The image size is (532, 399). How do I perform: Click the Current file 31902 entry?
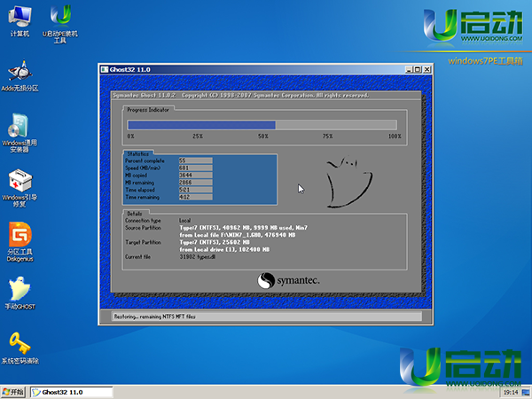click(x=198, y=257)
